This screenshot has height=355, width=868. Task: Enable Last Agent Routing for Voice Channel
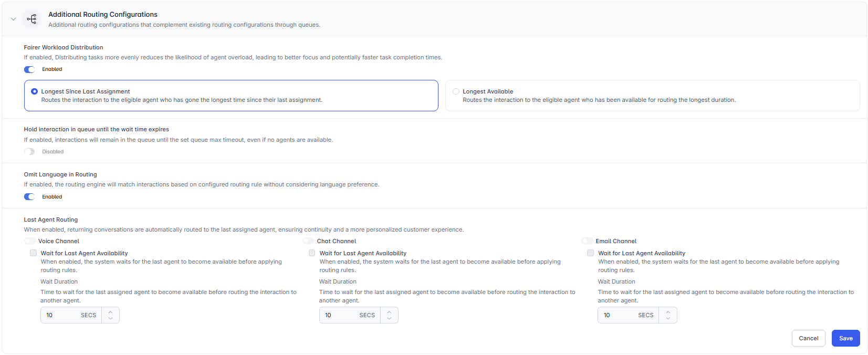pyautogui.click(x=29, y=241)
